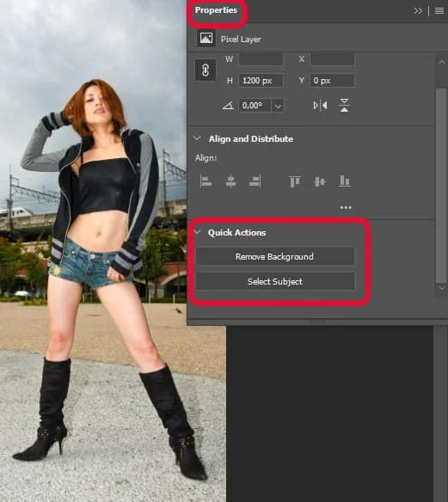This screenshot has width=448, height=502.
Task: Click the Pixel Layer icon
Action: 206,39
